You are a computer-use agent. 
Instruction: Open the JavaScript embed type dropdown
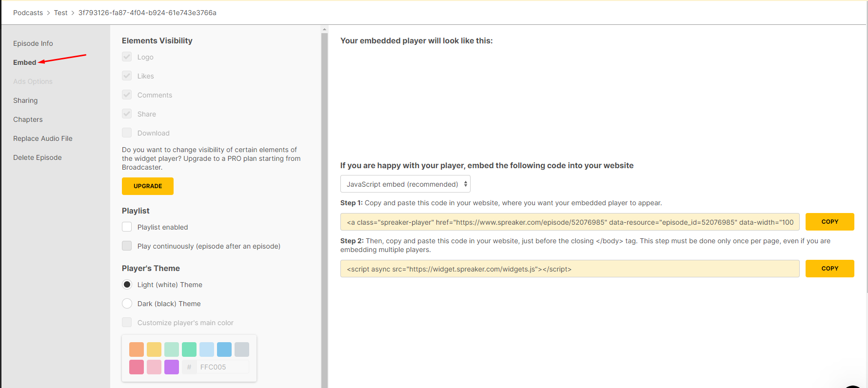coord(405,184)
